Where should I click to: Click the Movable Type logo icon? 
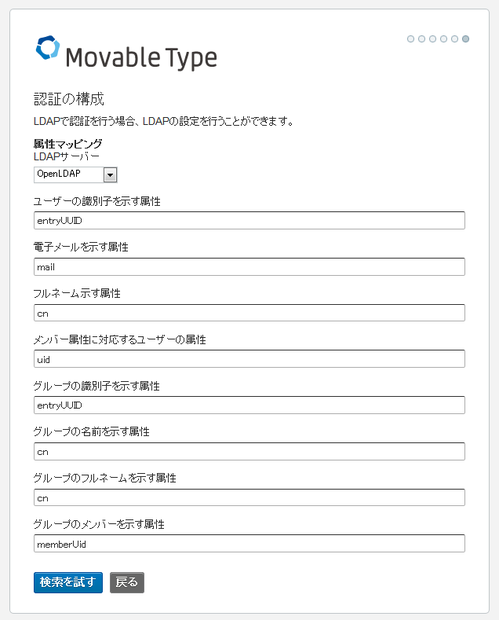(48, 47)
